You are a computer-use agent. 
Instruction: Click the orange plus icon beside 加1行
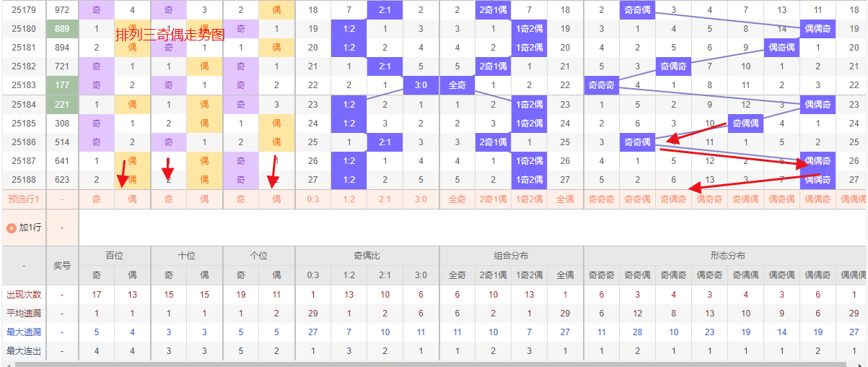(12, 228)
